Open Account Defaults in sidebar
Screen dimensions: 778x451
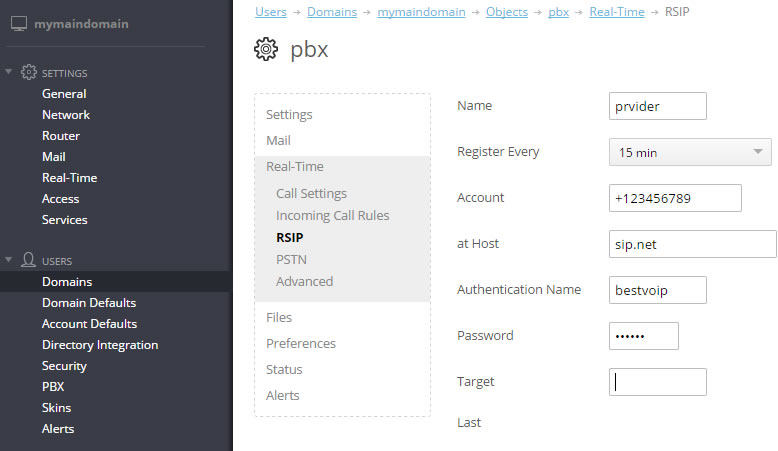pyautogui.click(x=89, y=323)
